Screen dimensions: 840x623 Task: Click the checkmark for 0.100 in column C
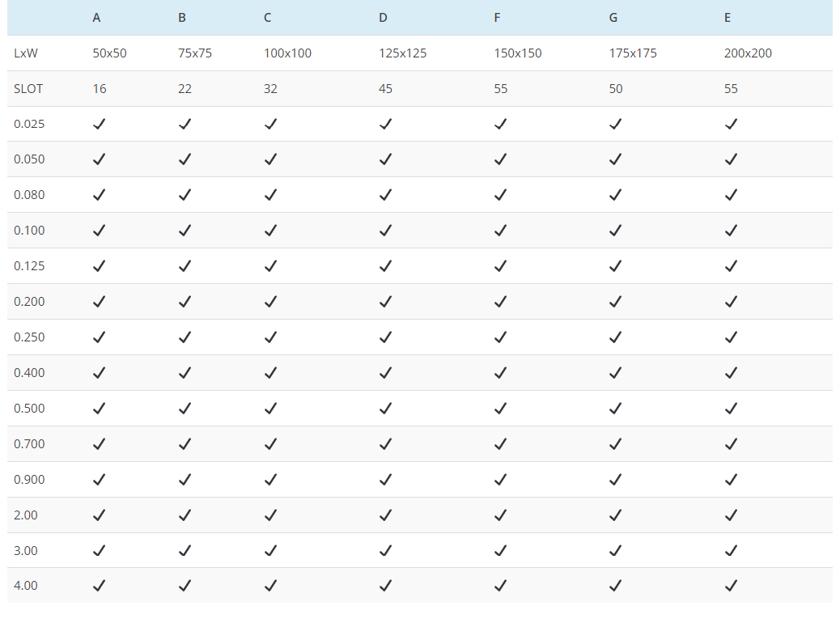[270, 231]
